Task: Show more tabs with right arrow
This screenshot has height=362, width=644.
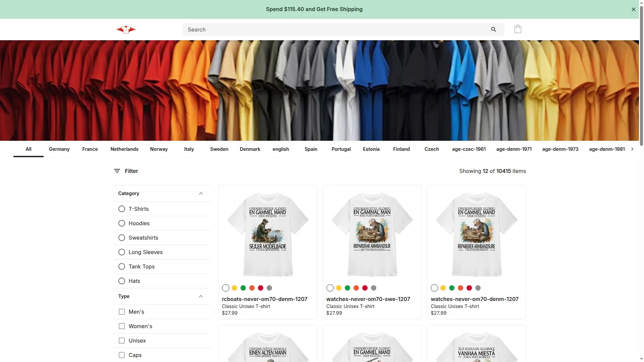Action: coord(632,149)
